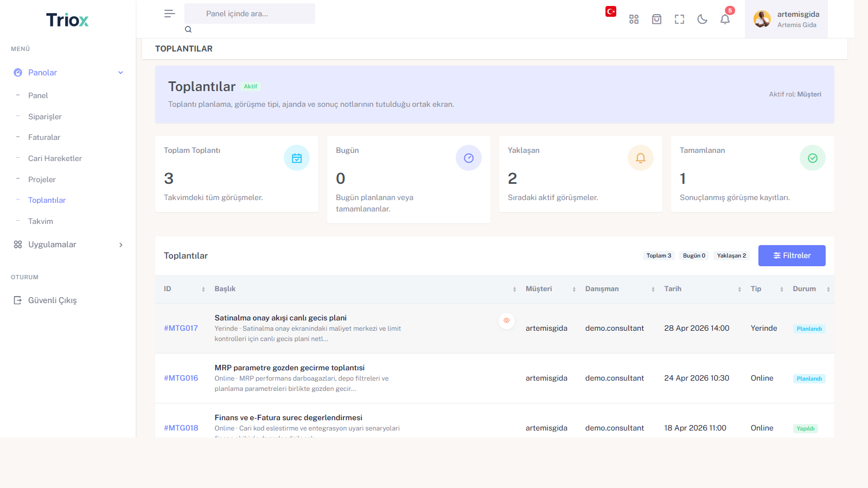The width and height of the screenshot is (868, 488).
Task: Open notifications bell icon
Action: pos(725,20)
